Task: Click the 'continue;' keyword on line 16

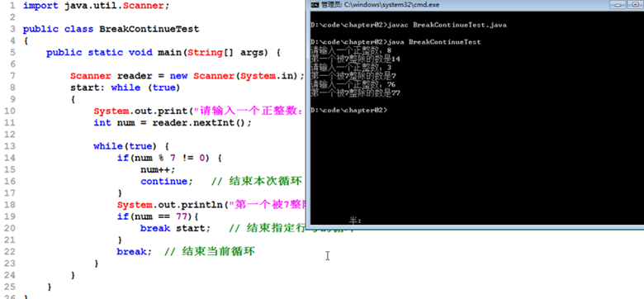Action: coord(166,181)
